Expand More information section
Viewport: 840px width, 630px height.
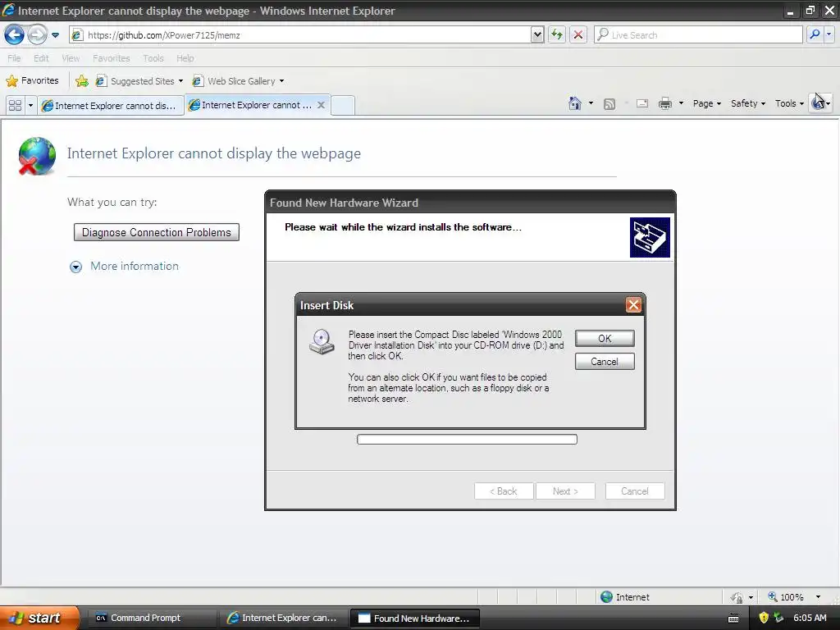pyautogui.click(x=125, y=267)
